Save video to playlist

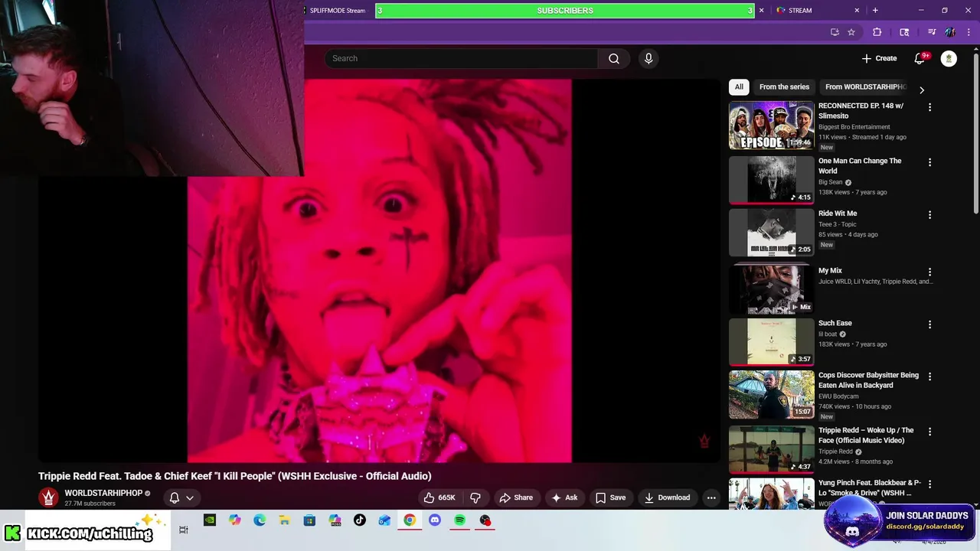(x=611, y=497)
